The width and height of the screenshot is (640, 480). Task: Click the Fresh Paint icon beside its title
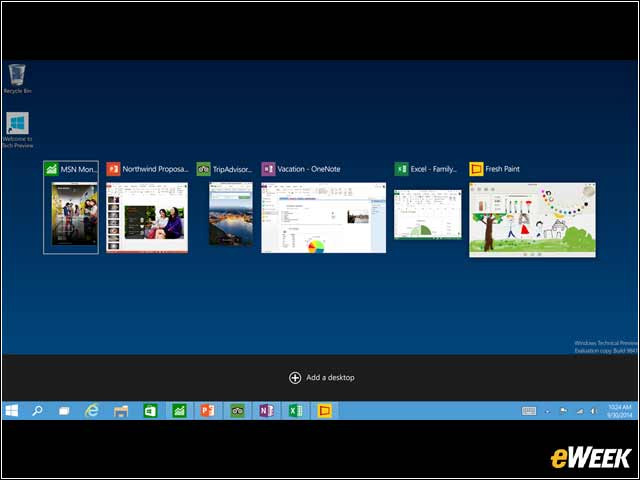[476, 169]
